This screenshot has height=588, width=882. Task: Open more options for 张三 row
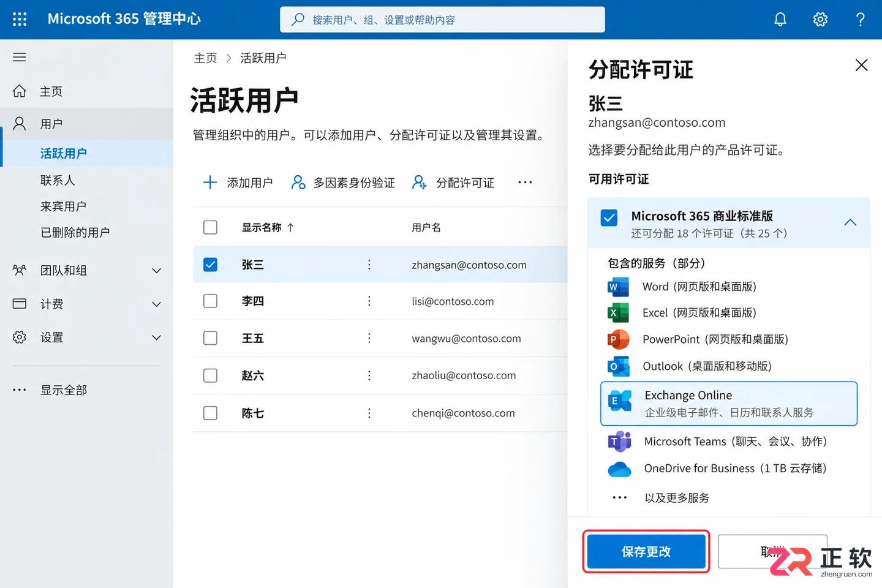coord(369,265)
